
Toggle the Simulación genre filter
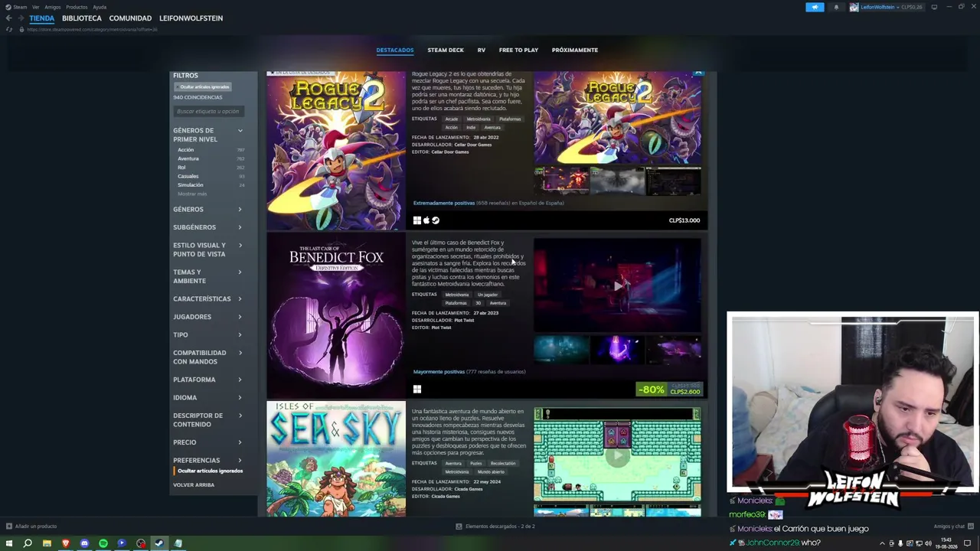(x=191, y=184)
